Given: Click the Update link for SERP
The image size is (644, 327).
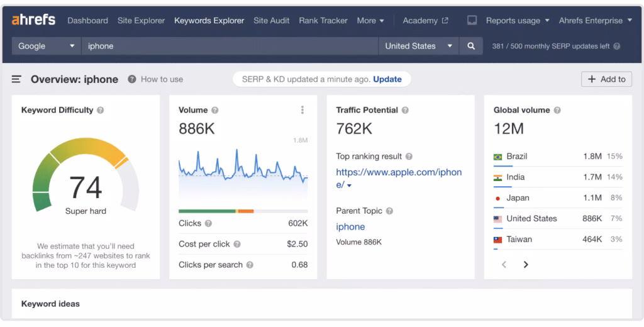Looking at the screenshot, I should coord(387,79).
